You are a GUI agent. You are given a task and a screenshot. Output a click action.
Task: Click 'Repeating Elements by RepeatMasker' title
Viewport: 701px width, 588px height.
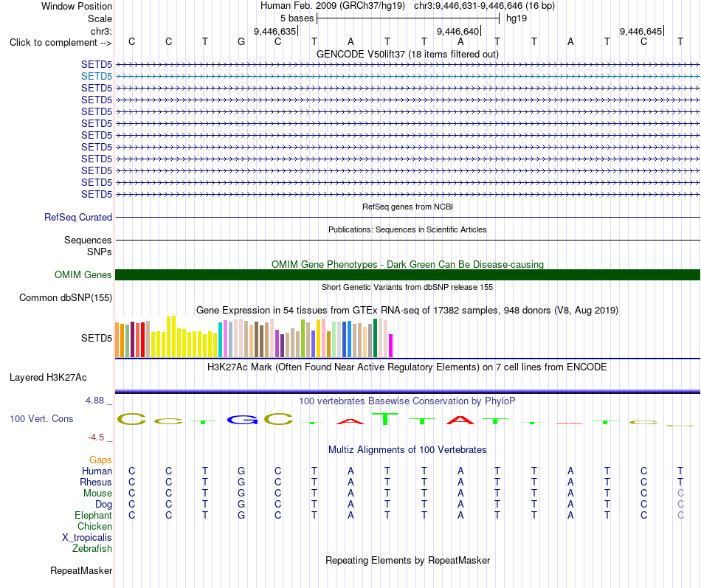point(408,560)
